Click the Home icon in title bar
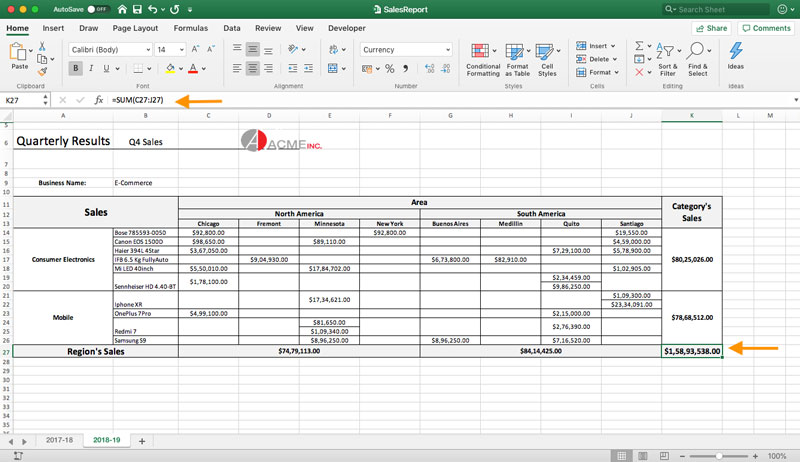The image size is (800, 462). (122, 9)
